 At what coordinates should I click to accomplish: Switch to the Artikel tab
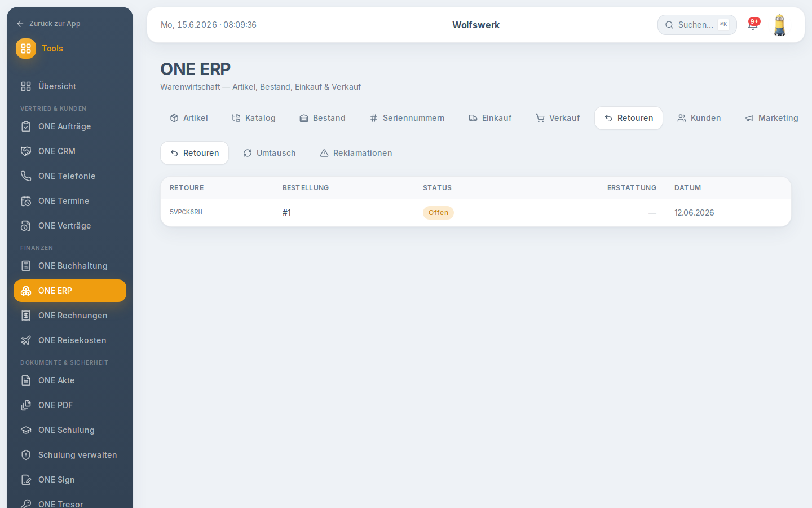click(x=189, y=118)
